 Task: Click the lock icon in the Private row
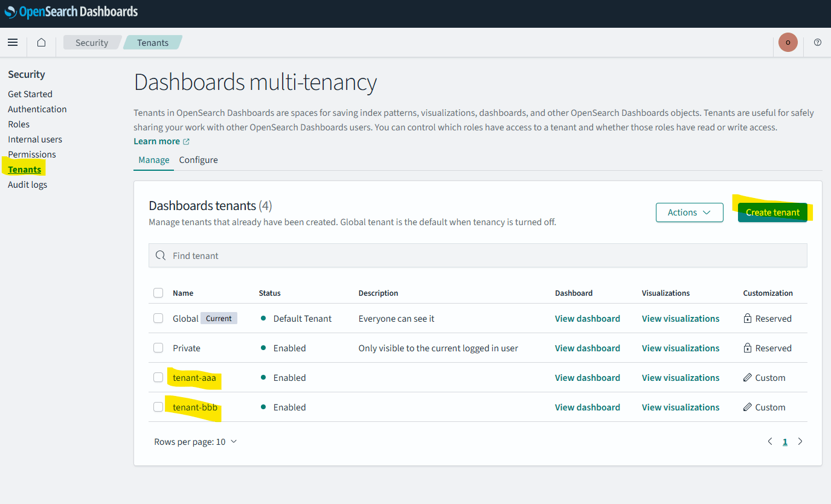(x=748, y=348)
